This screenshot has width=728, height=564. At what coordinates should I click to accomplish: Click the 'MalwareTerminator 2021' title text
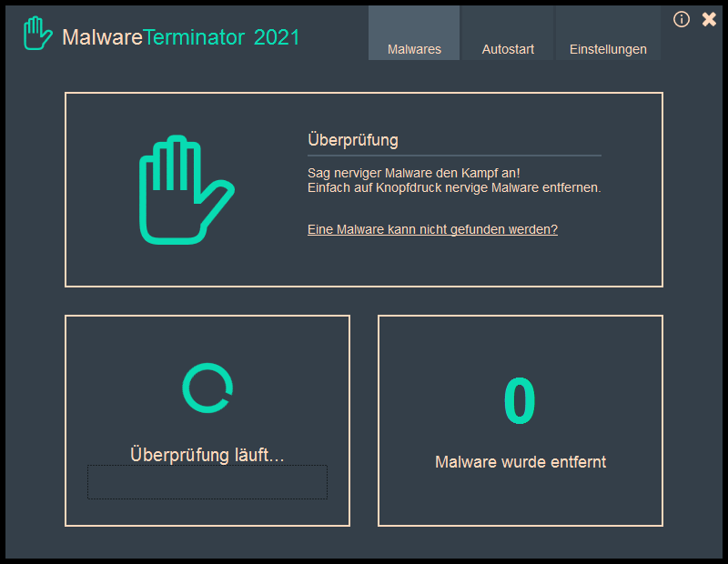point(180,37)
